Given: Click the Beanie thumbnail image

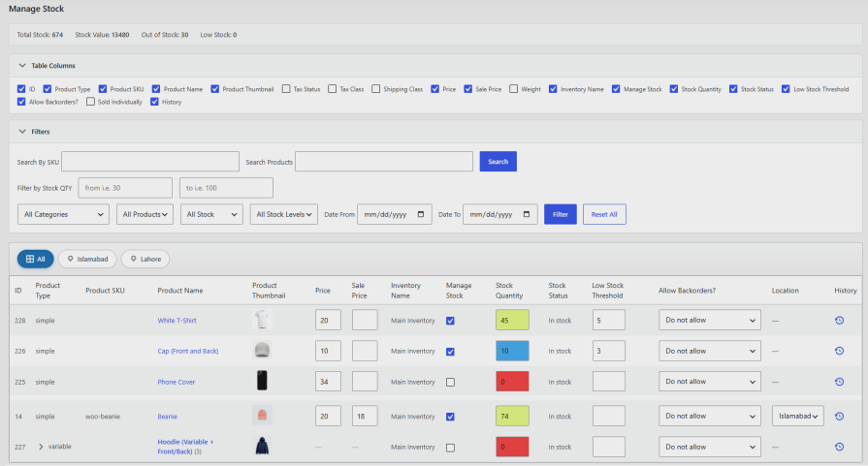Looking at the screenshot, I should tap(262, 416).
